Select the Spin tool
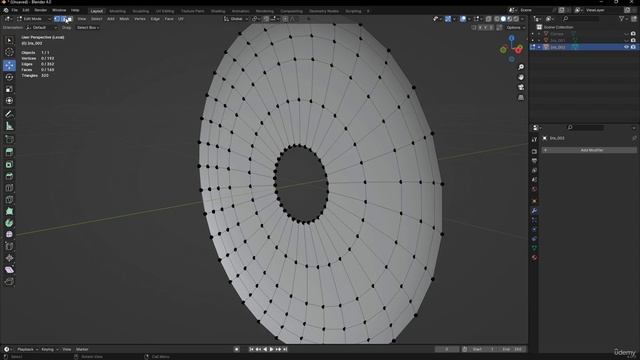The image size is (640, 360). click(9, 223)
